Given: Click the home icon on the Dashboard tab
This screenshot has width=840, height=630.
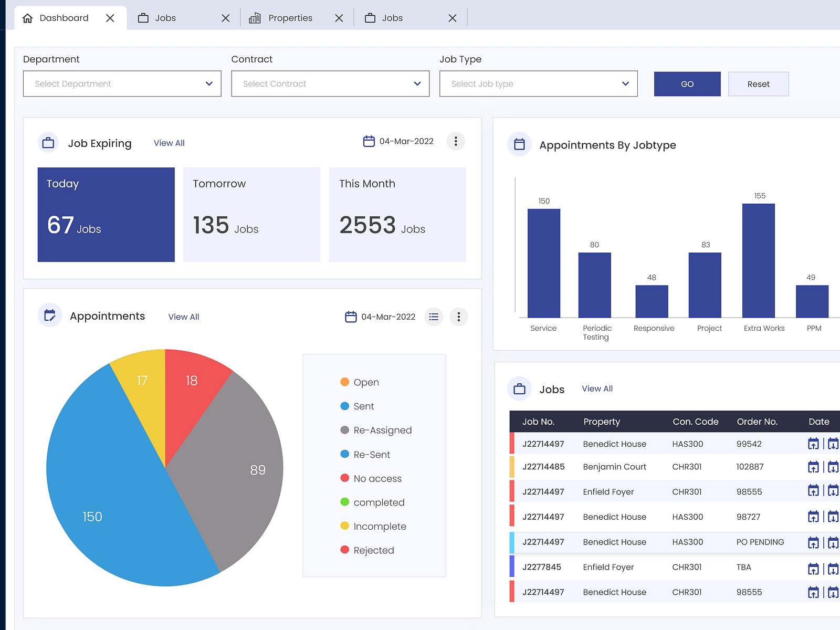Looking at the screenshot, I should point(27,17).
